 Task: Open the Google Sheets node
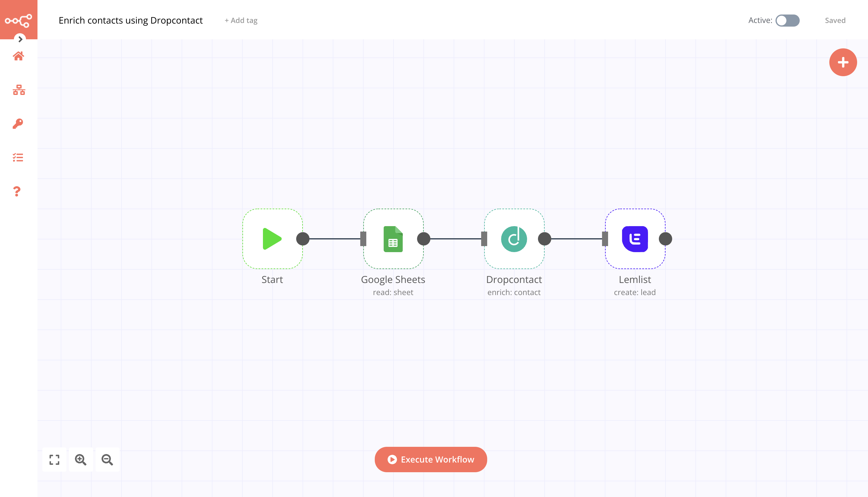(x=393, y=239)
